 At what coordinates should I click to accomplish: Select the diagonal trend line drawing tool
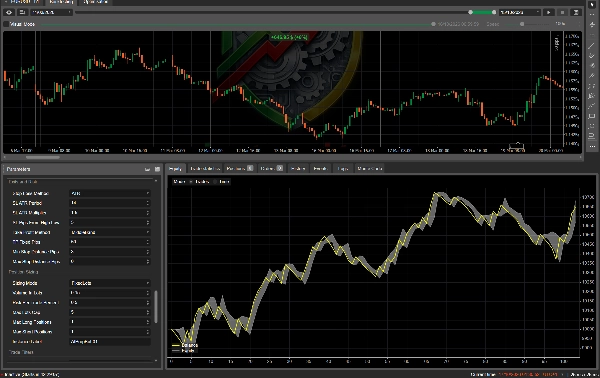click(x=592, y=46)
